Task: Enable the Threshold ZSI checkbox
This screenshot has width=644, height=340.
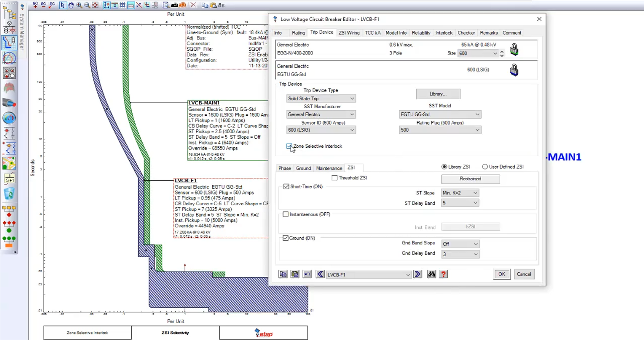Action: (x=334, y=178)
